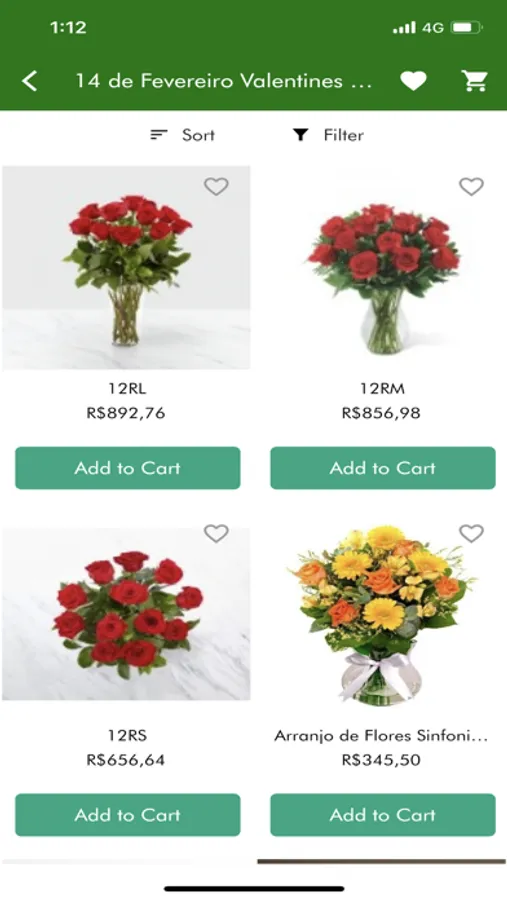This screenshot has height=900, width=507.
Task: Favorite the Arranjo de Flores heart
Action: tap(471, 533)
